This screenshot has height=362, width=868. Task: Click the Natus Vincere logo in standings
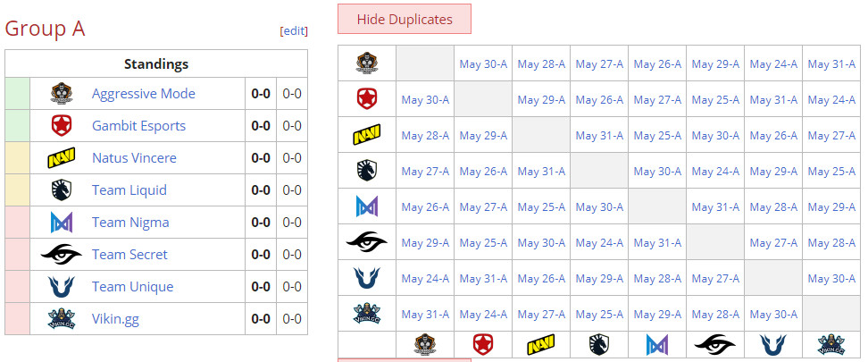(61, 158)
